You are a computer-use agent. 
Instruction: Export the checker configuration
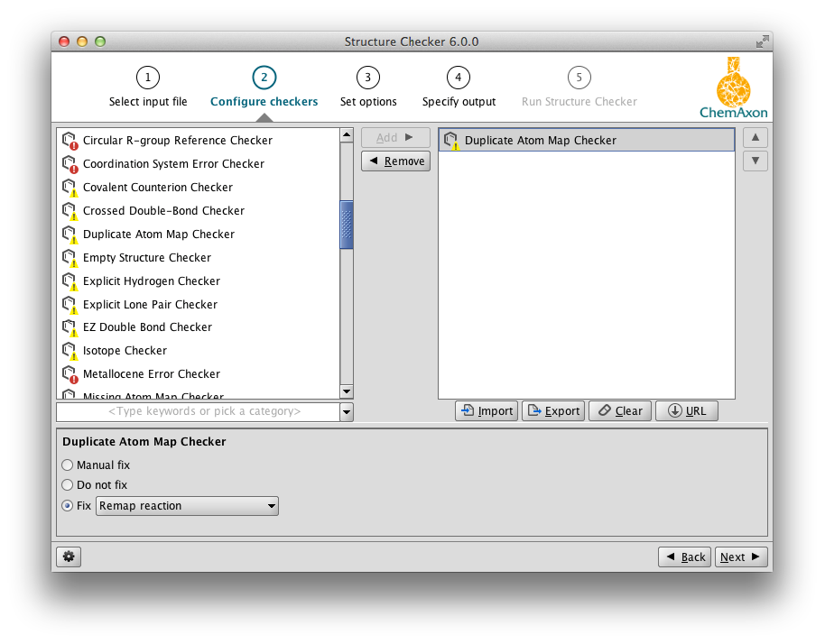[553, 410]
